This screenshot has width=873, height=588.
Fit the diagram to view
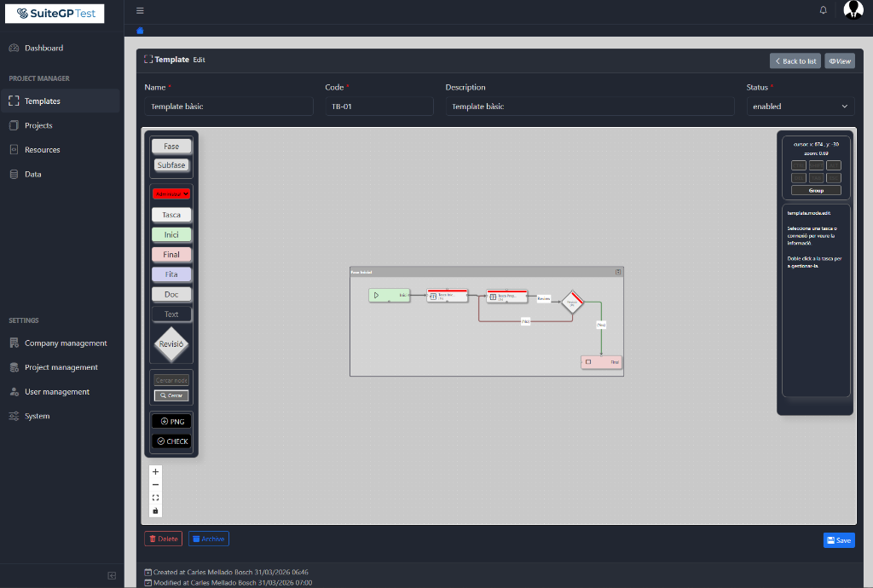155,498
